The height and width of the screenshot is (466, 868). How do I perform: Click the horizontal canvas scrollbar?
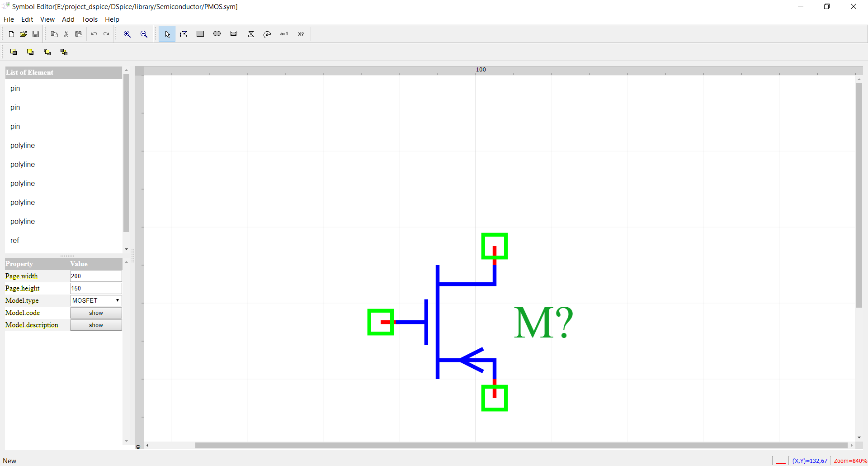click(x=520, y=445)
